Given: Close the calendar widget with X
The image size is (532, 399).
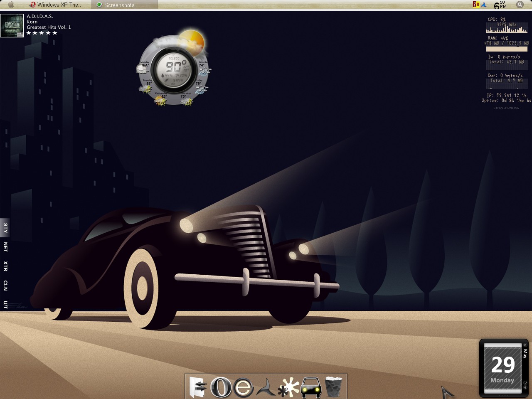Looking at the screenshot, I should (x=525, y=345).
